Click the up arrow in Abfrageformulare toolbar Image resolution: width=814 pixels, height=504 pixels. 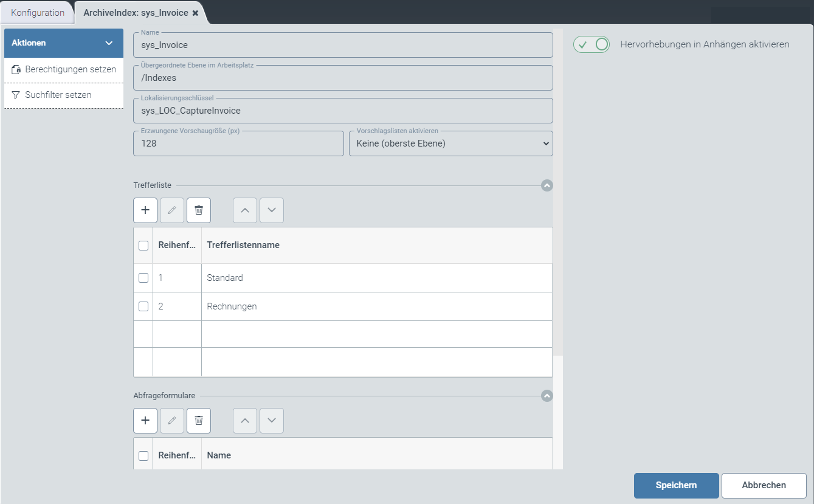pyautogui.click(x=245, y=421)
